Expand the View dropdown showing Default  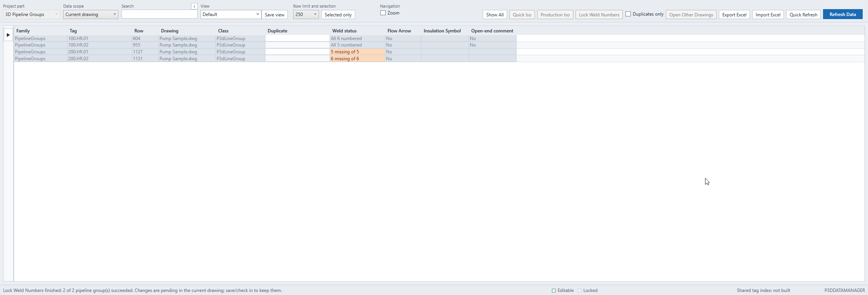click(x=231, y=14)
